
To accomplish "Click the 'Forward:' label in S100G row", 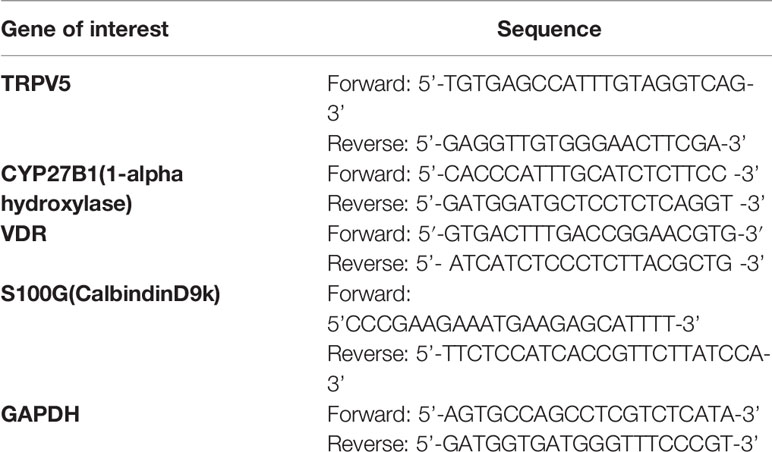I will pos(369,294).
